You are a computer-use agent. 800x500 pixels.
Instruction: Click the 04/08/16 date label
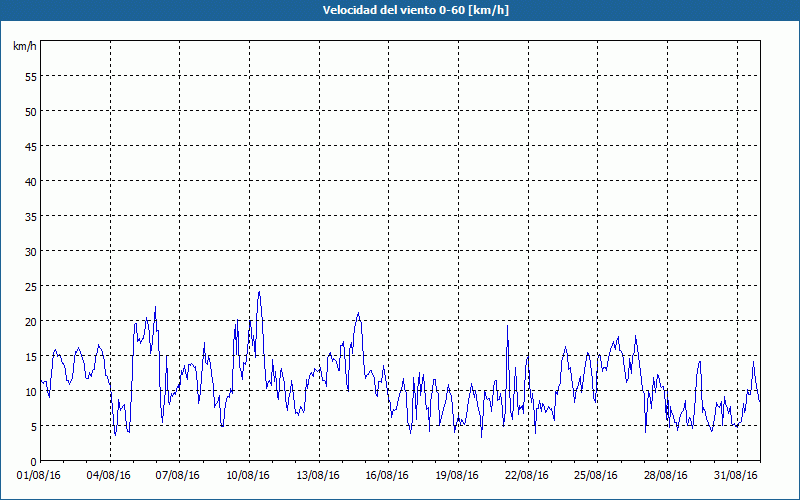click(x=109, y=476)
